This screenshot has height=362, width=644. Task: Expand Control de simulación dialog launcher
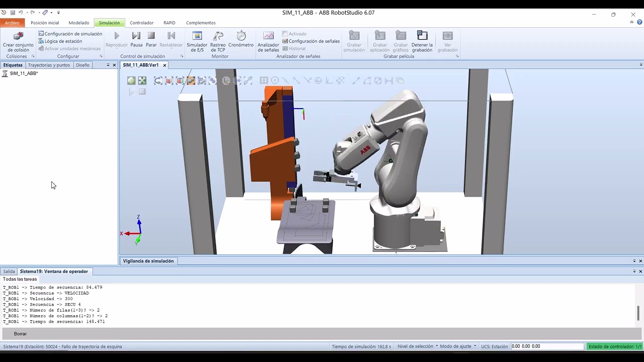click(182, 56)
